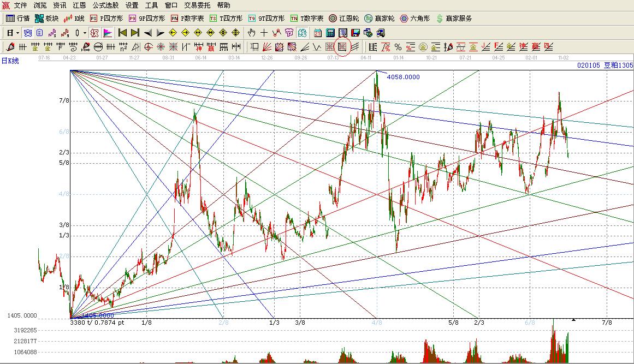Select the hand pan tool icon
634x364 pixels.
pyautogui.click(x=252, y=33)
